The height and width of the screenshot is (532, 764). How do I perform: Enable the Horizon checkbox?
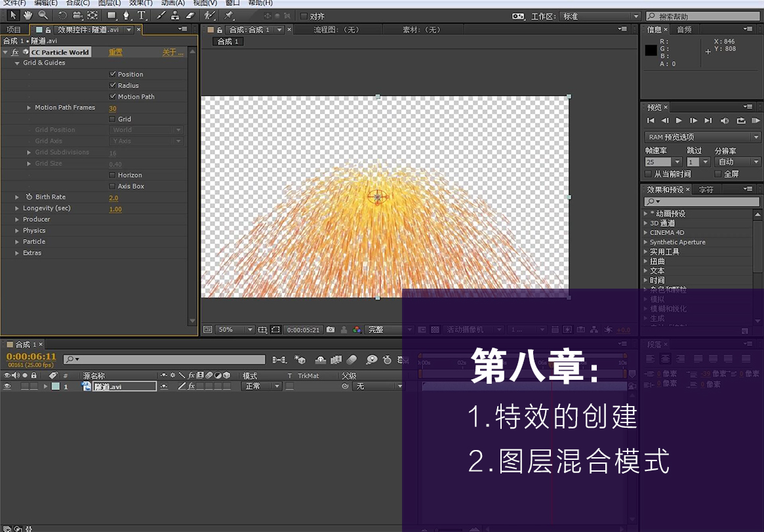tap(113, 175)
